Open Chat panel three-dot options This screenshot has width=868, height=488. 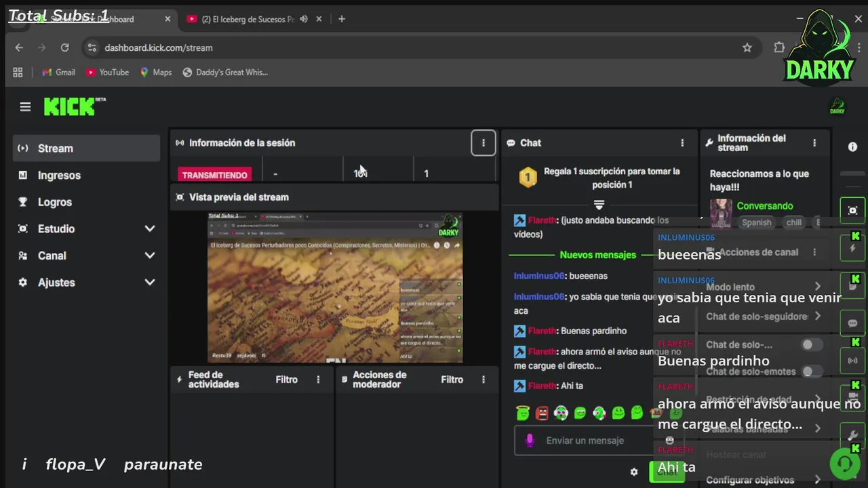(682, 143)
